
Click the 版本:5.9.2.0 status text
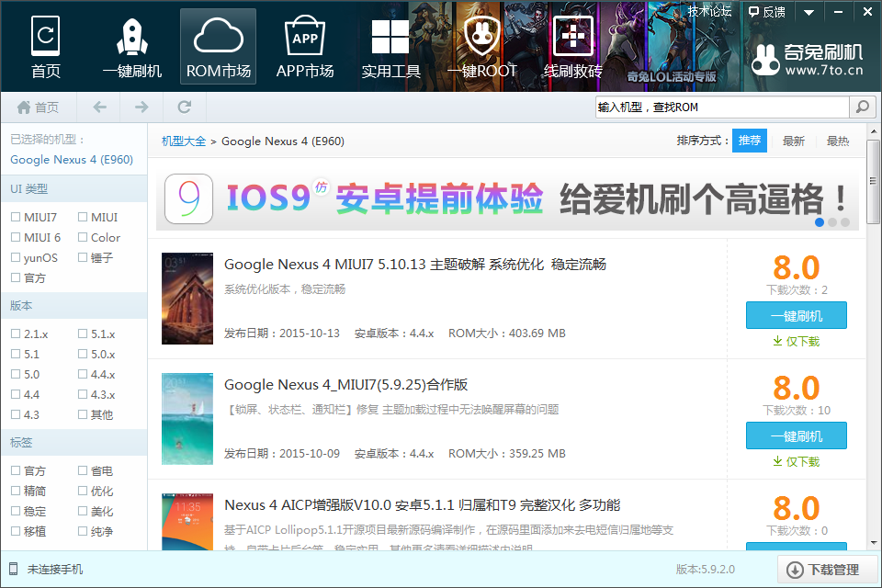point(706,570)
